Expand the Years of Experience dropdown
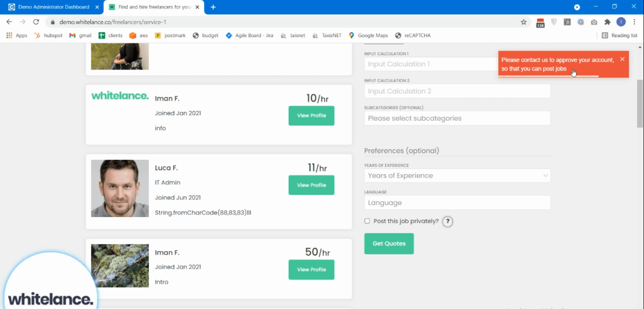The image size is (644, 309). [x=457, y=176]
